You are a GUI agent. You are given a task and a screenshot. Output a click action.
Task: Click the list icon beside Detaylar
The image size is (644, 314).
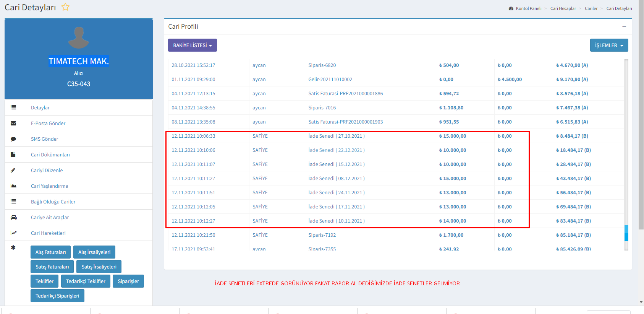(13, 107)
